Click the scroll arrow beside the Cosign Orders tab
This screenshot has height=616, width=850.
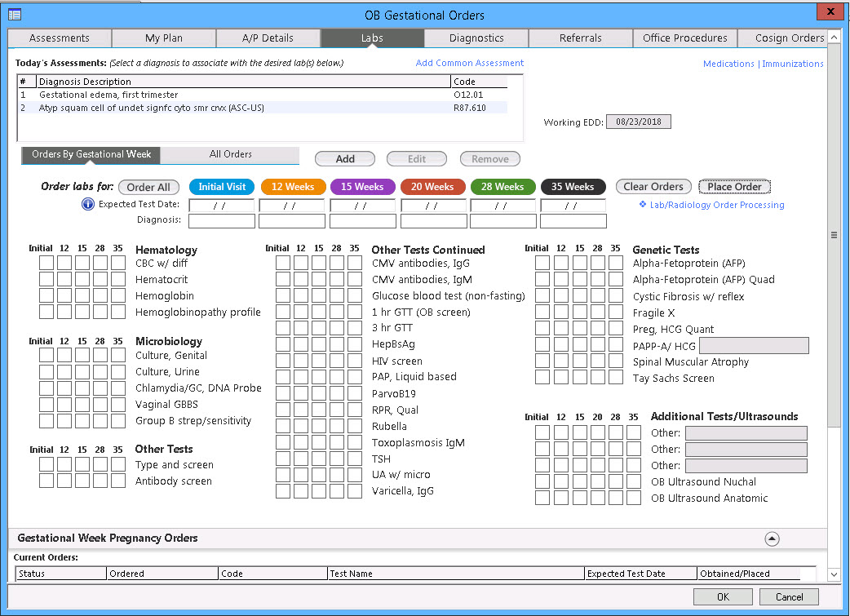(x=834, y=38)
